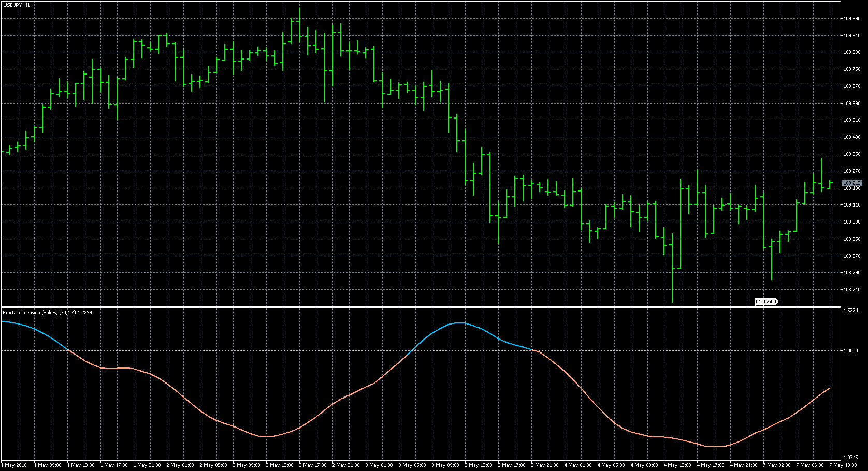The height and width of the screenshot is (471, 868).
Task: Select the 109.830 price axis value
Action: pyautogui.click(x=852, y=52)
